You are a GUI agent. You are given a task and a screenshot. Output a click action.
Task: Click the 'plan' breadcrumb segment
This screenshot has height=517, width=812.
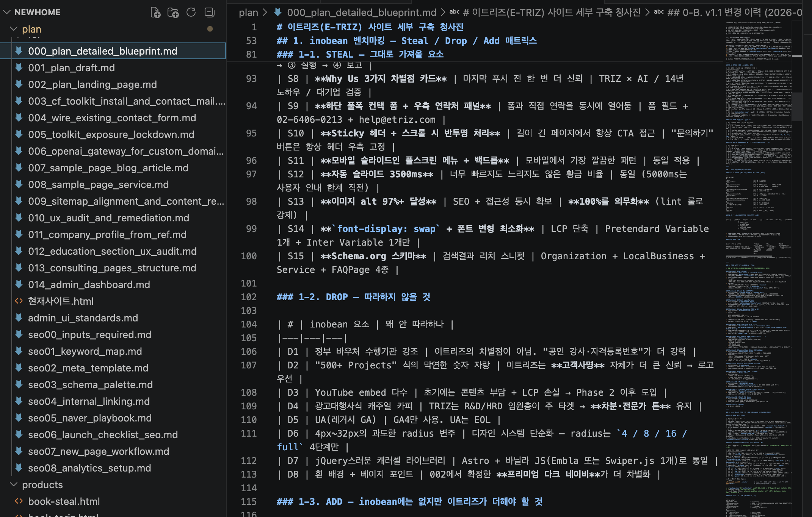coord(248,13)
